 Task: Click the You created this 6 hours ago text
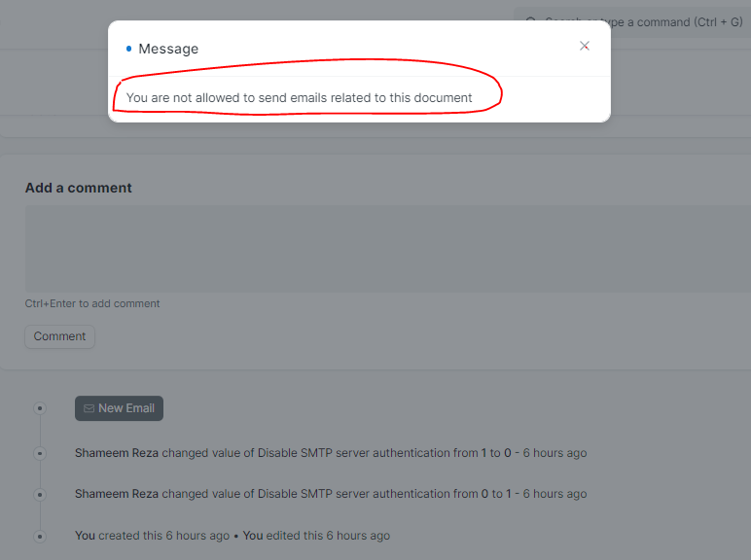coord(153,536)
